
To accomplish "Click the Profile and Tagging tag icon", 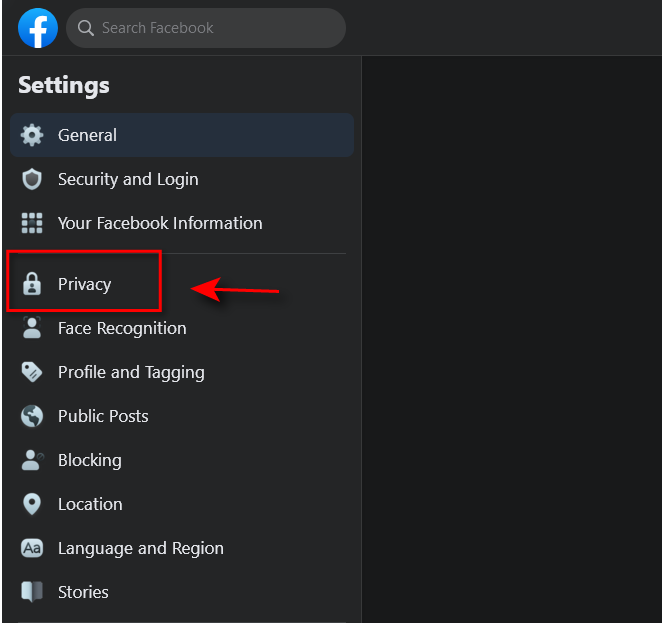I will tap(32, 372).
